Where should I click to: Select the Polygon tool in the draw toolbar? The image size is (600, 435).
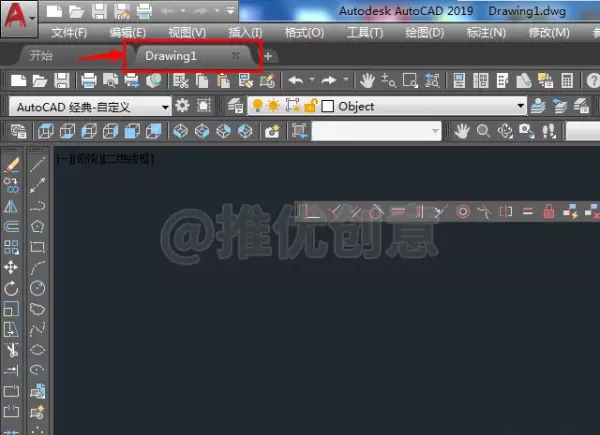(37, 226)
